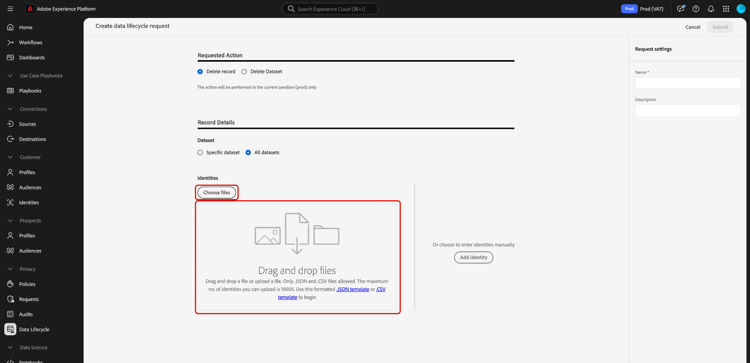Open the .JSON template link
Screen dimensions: 750x363
point(353,289)
